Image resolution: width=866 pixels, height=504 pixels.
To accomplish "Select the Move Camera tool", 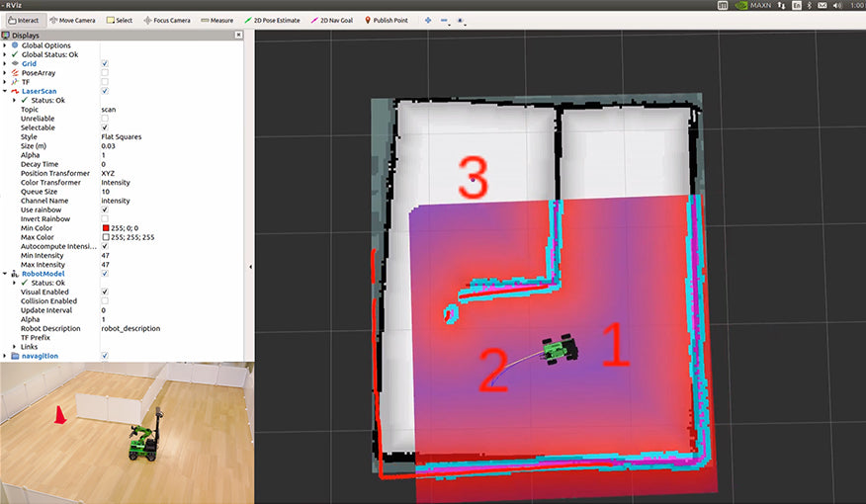I will click(x=72, y=20).
